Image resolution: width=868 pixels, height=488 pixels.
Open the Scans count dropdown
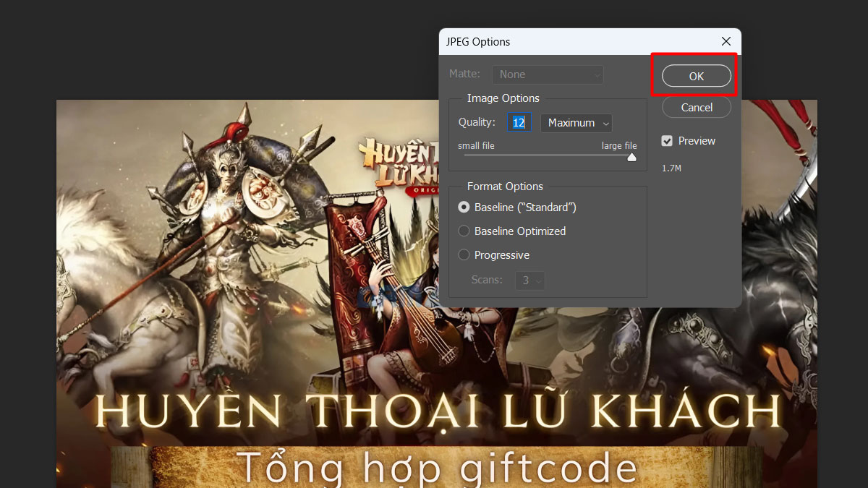click(x=530, y=280)
